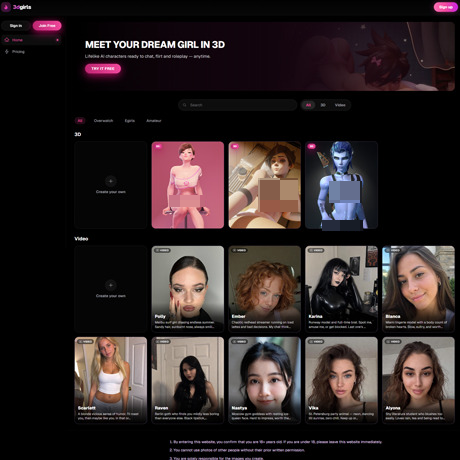Click the Video badge on Vika card
The width and height of the screenshot is (460, 460).
[x=316, y=342]
